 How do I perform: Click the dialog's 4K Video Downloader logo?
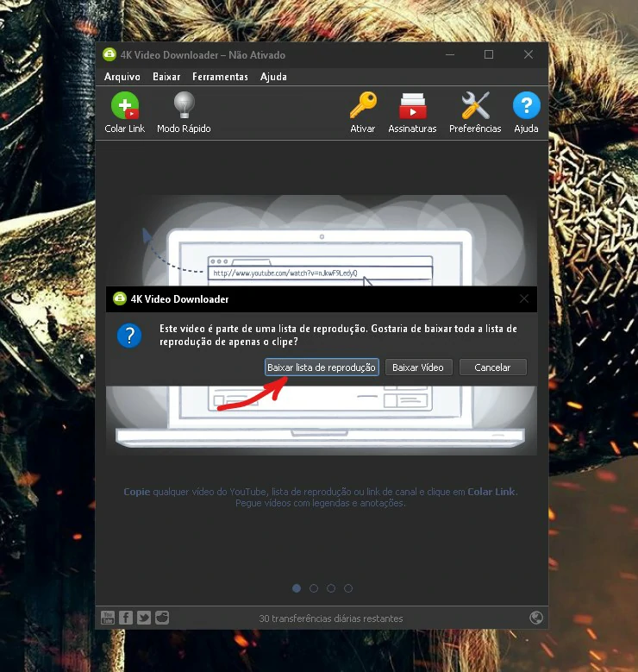click(x=120, y=298)
